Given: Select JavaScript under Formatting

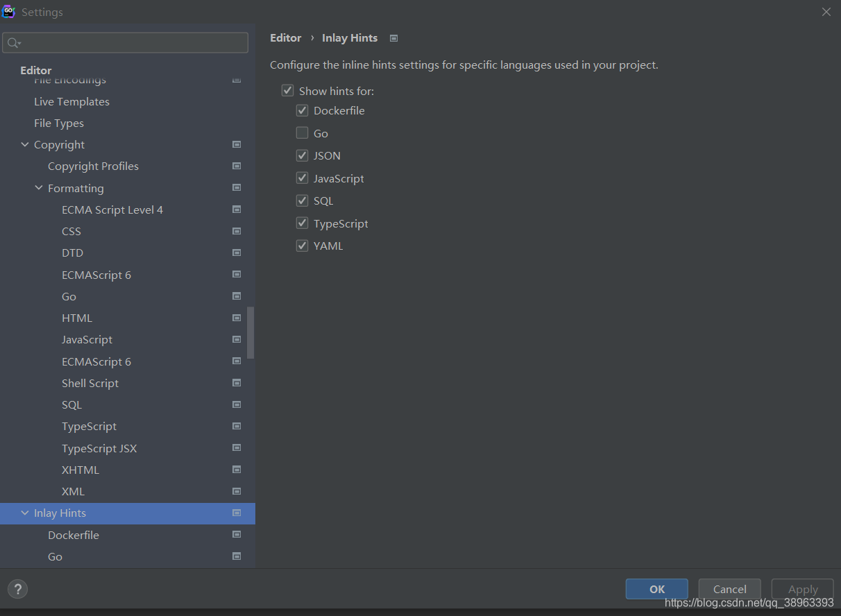Looking at the screenshot, I should (87, 339).
